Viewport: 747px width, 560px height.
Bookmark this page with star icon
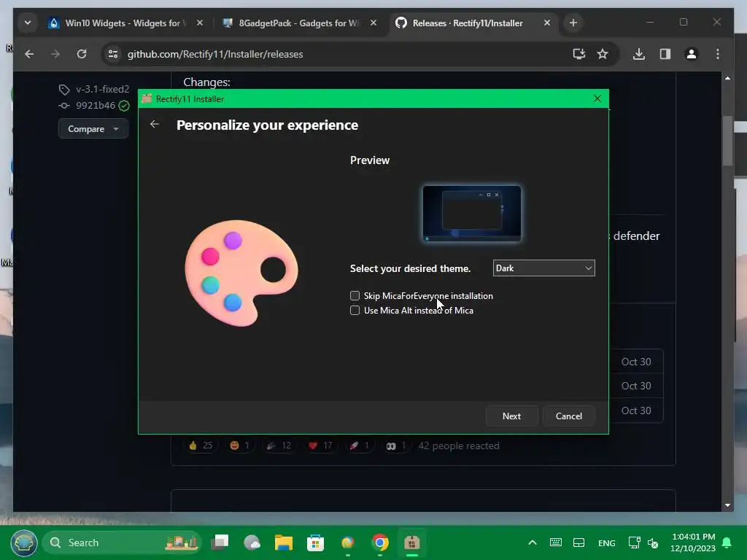point(603,54)
